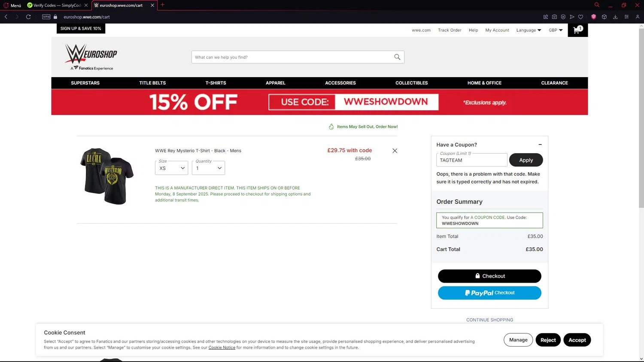Take a snapshot with the camera icon
644x362 pixels.
(554, 17)
